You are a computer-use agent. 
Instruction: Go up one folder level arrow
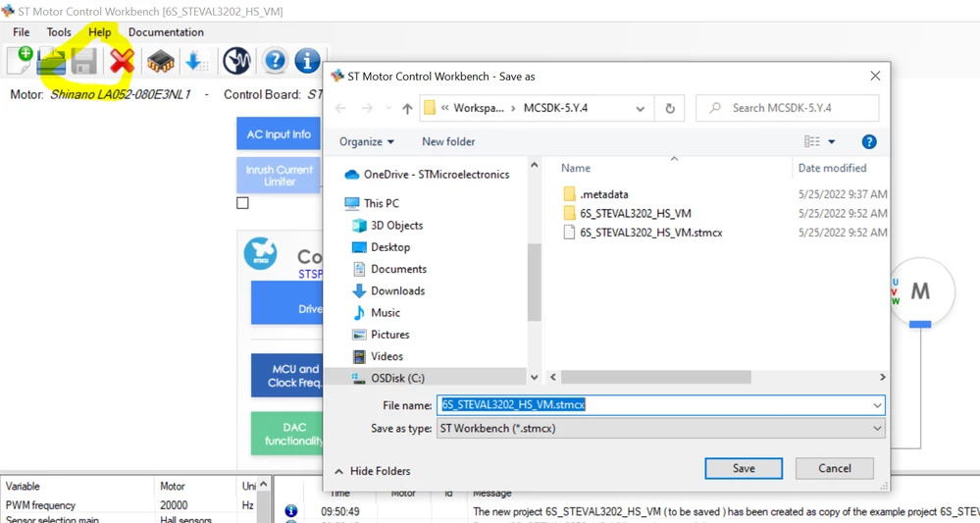pyautogui.click(x=407, y=109)
